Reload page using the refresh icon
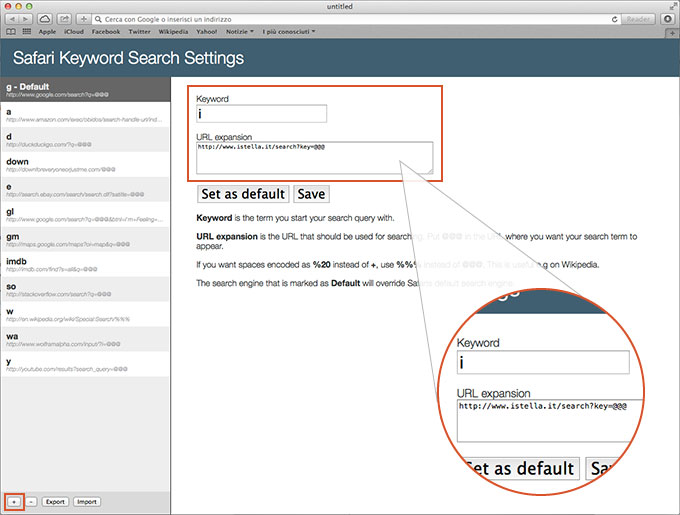 pyautogui.click(x=614, y=19)
